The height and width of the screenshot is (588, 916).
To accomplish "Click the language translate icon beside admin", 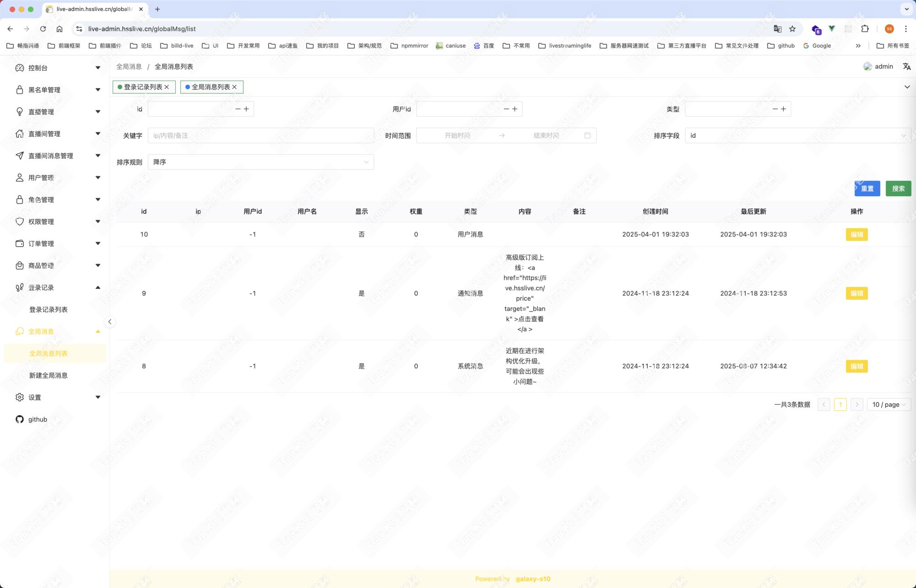I will click(x=906, y=66).
